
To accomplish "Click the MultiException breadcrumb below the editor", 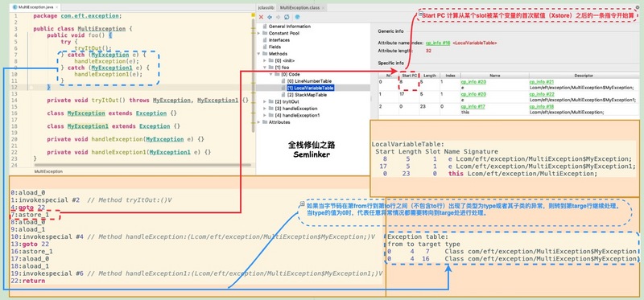I will pyautogui.click(x=47, y=171).
